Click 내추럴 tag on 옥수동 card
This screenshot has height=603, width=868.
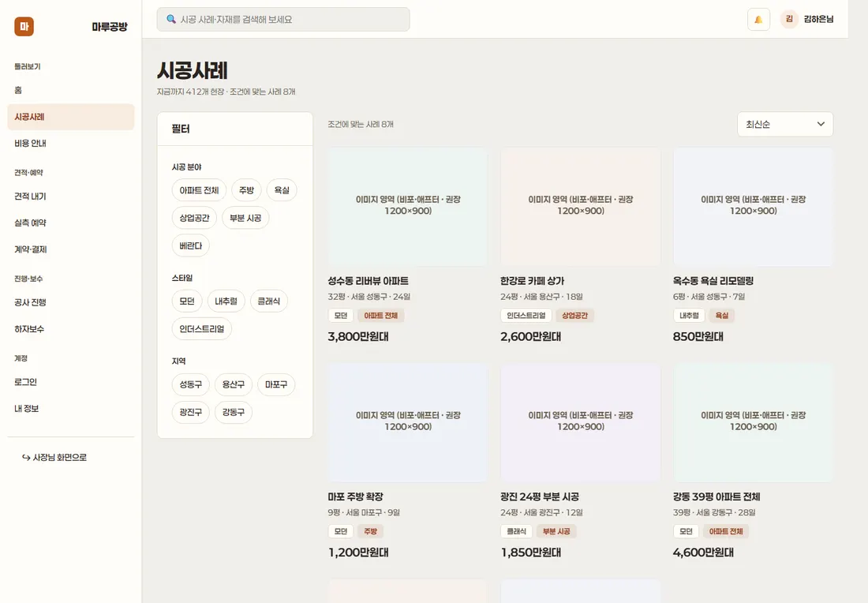[689, 316]
